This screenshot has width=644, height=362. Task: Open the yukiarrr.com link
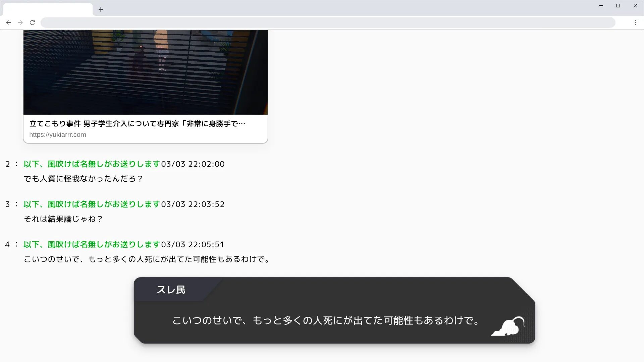58,134
